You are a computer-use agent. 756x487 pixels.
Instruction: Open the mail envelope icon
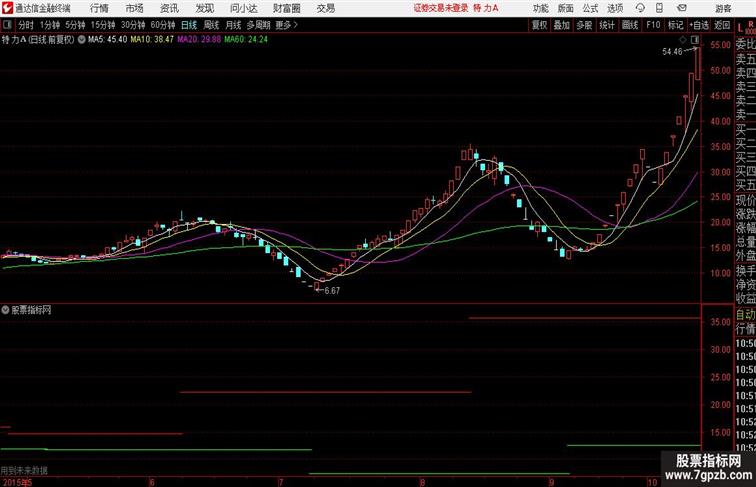[682, 8]
